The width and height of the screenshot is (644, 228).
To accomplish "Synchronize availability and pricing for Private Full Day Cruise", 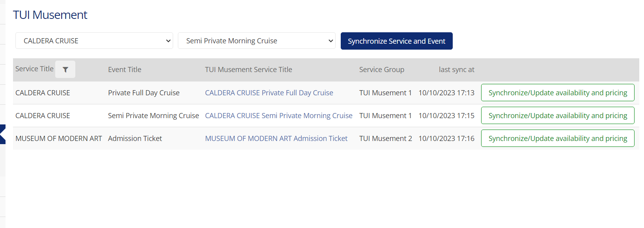I will pos(558,93).
